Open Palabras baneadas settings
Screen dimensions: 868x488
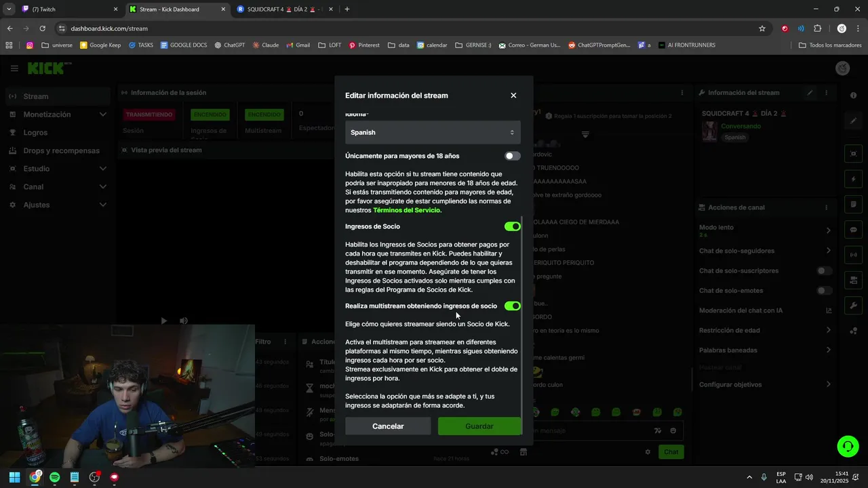pos(765,350)
